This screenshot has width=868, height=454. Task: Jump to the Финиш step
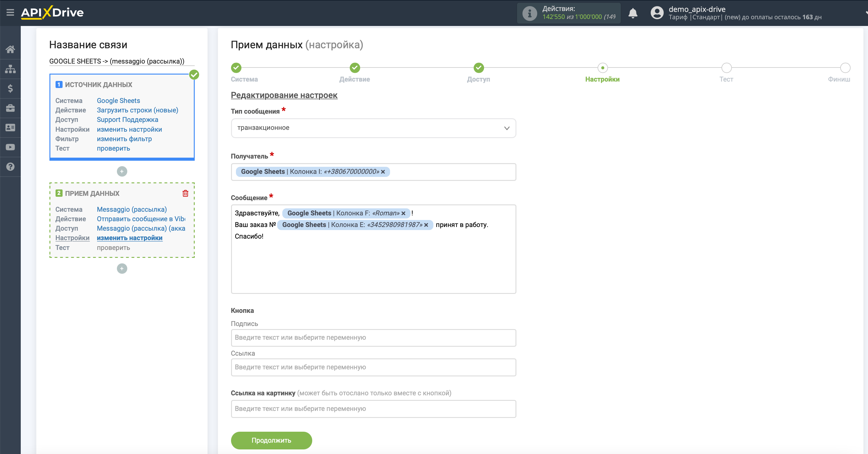pyautogui.click(x=845, y=68)
